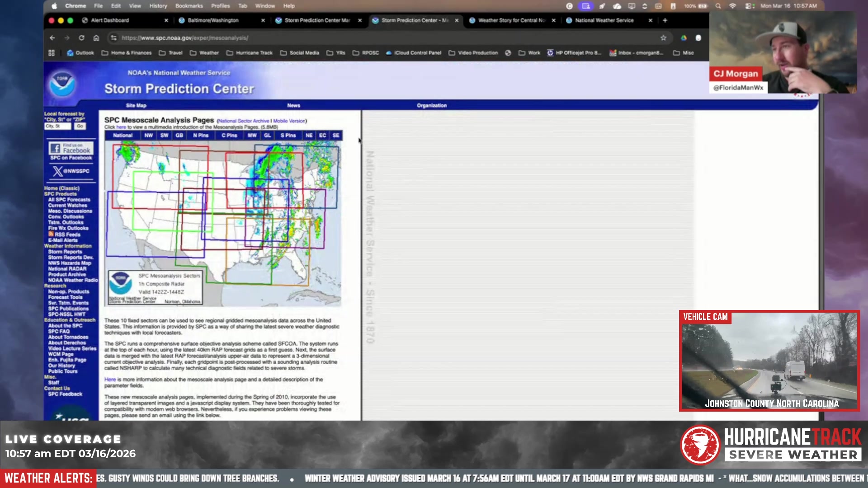Click the browser home icon
The width and height of the screenshot is (868, 488).
click(96, 38)
